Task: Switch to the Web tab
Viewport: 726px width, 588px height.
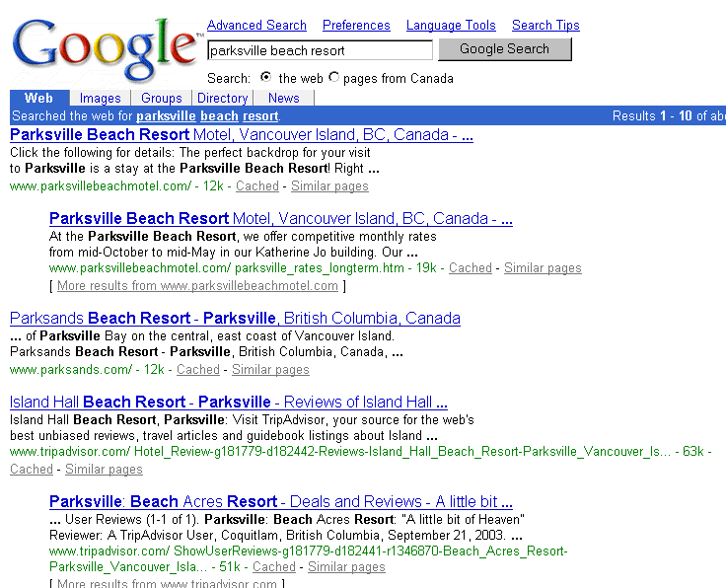Action: (39, 98)
